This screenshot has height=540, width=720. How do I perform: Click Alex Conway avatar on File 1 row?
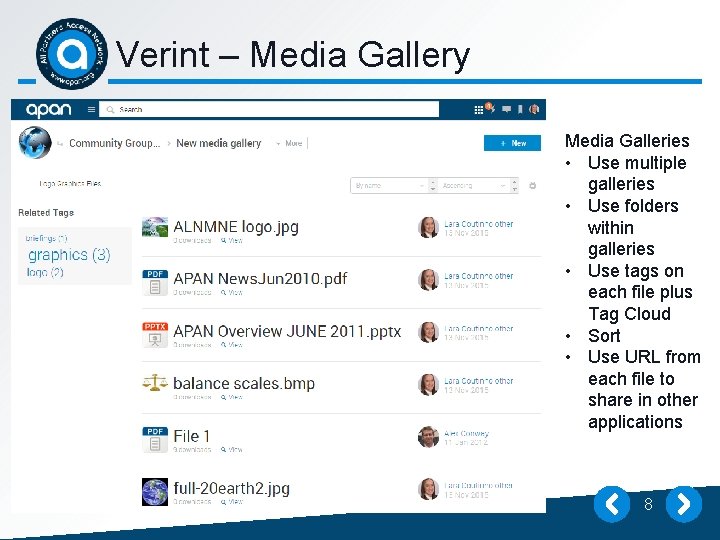[x=428, y=437]
